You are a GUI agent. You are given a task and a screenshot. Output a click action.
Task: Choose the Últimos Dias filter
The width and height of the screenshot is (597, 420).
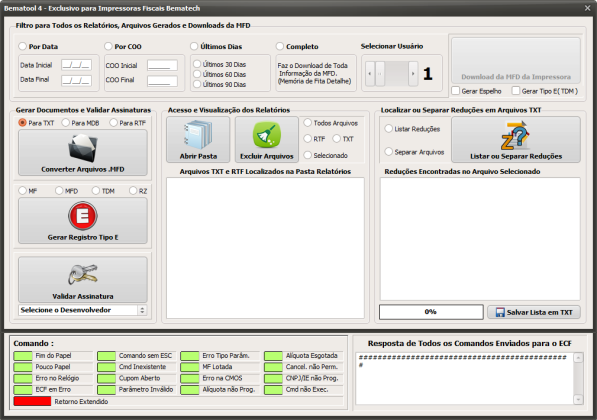click(194, 46)
